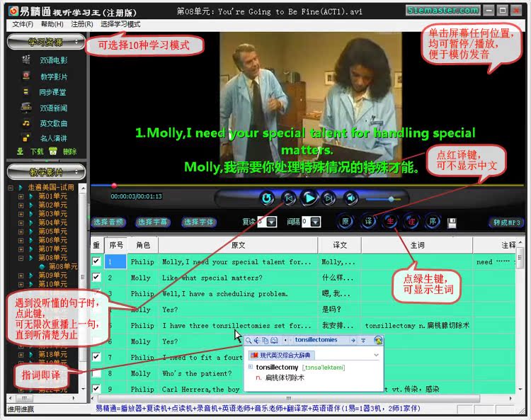Adjust the volume slider handle

[x=391, y=199]
